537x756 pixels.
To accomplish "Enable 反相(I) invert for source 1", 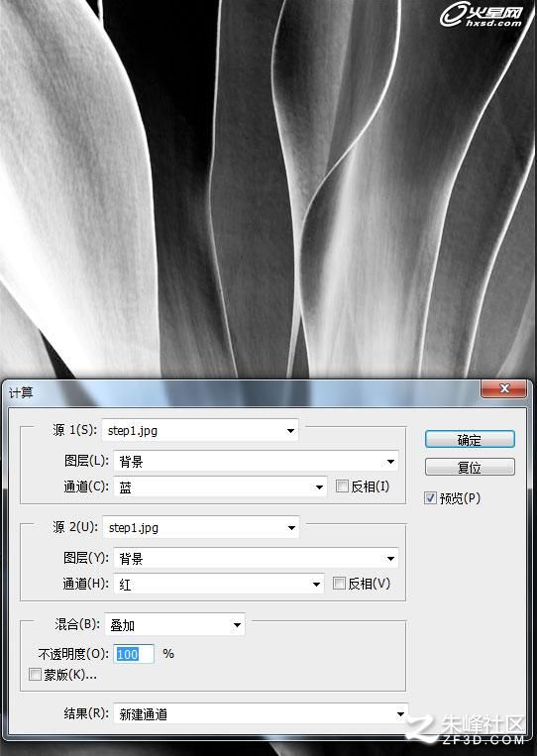I will coord(342,486).
